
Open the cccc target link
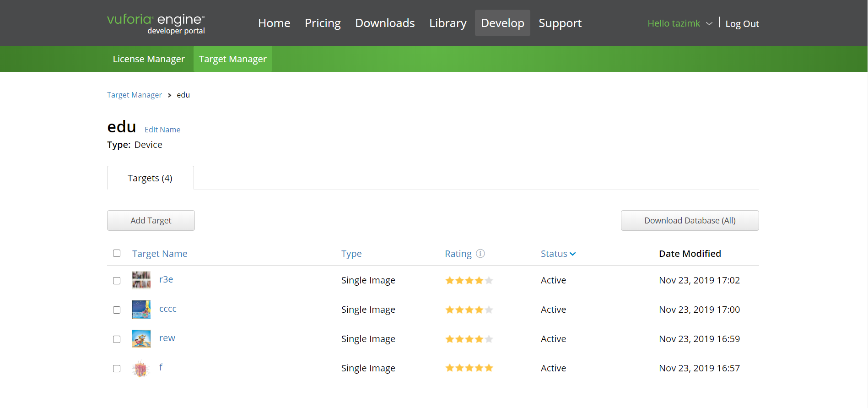[x=168, y=309]
